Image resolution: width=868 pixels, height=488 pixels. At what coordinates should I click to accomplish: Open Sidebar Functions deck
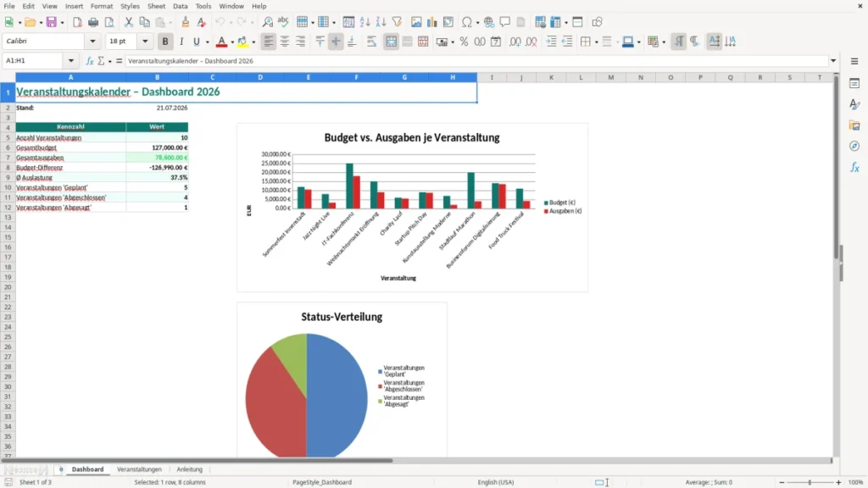tap(854, 167)
